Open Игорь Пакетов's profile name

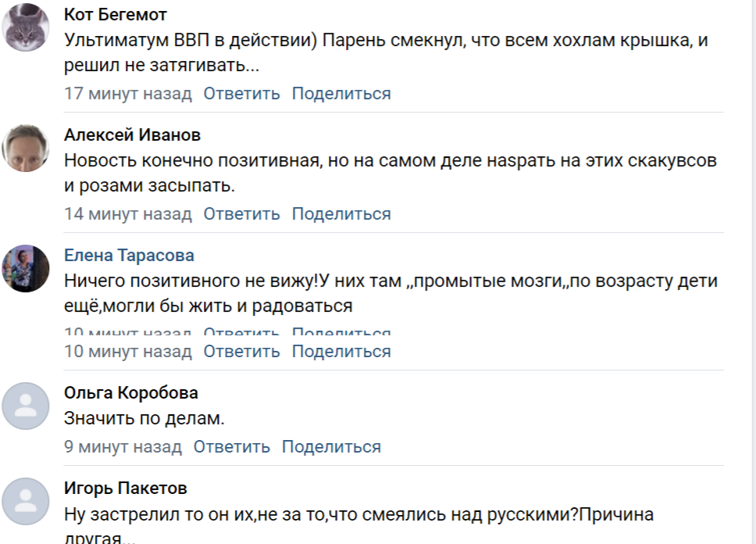coord(126,489)
